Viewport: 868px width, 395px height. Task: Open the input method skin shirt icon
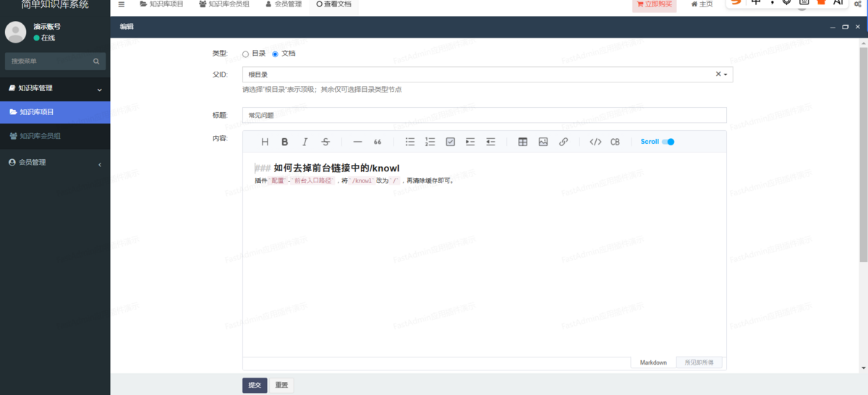point(821,3)
